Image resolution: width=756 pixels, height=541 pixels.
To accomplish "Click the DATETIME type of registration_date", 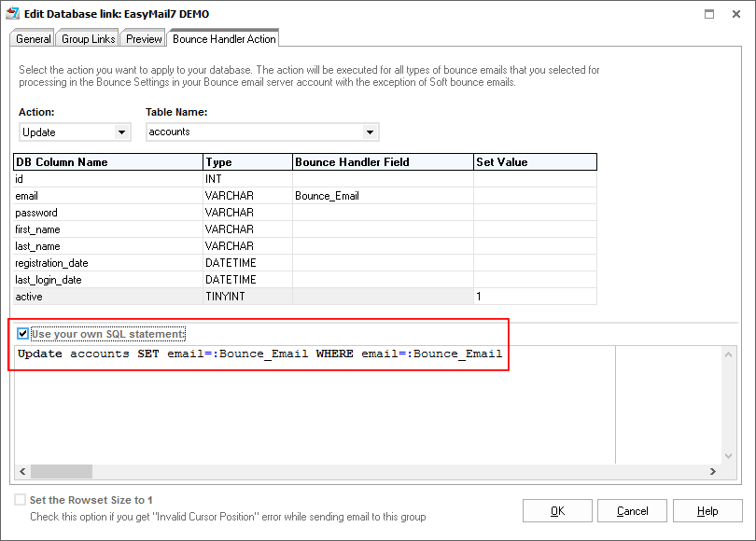I will point(248,263).
